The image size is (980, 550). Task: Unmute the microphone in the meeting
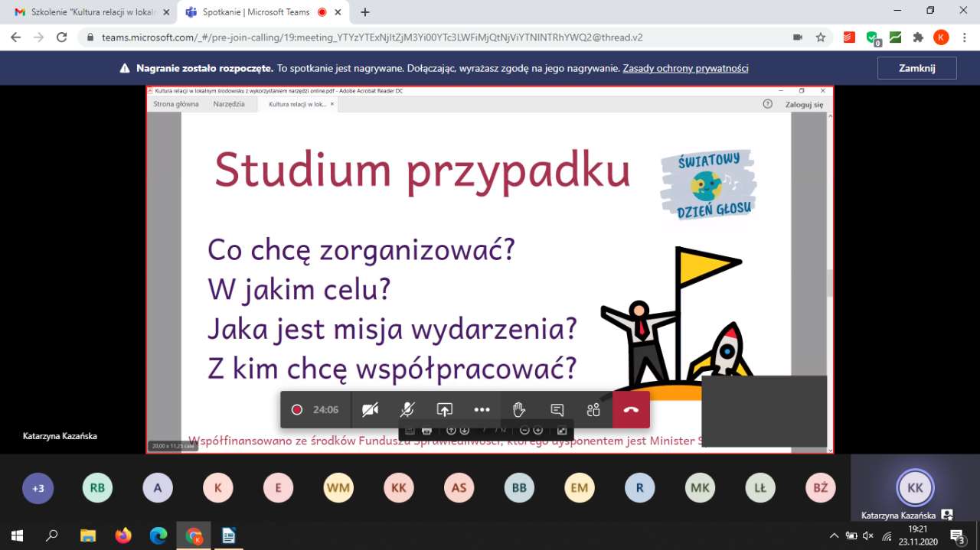[407, 410]
